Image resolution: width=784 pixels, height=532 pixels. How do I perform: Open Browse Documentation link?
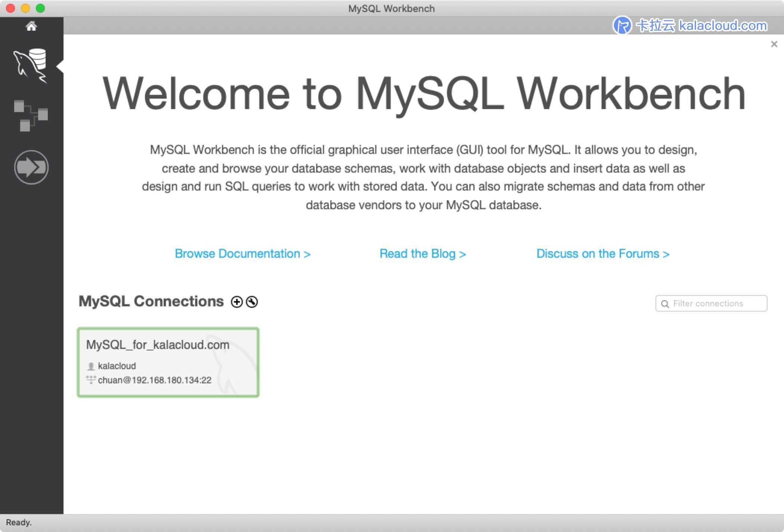(243, 254)
